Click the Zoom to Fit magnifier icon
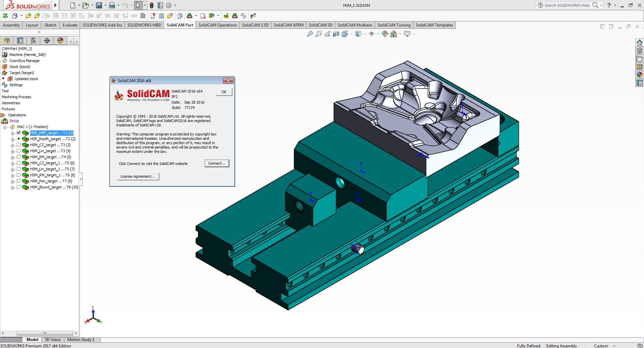Image resolution: width=644 pixels, height=348 pixels. pos(310,34)
